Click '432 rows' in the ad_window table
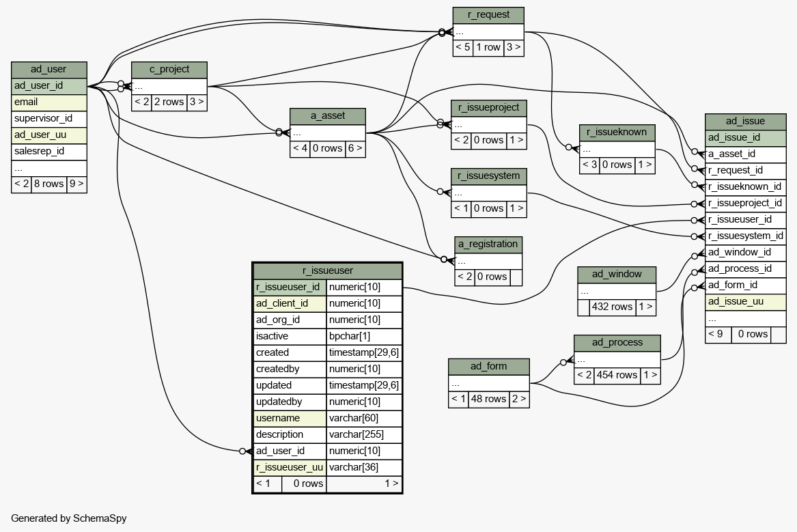Screen dimensions: 797x532 (612, 307)
